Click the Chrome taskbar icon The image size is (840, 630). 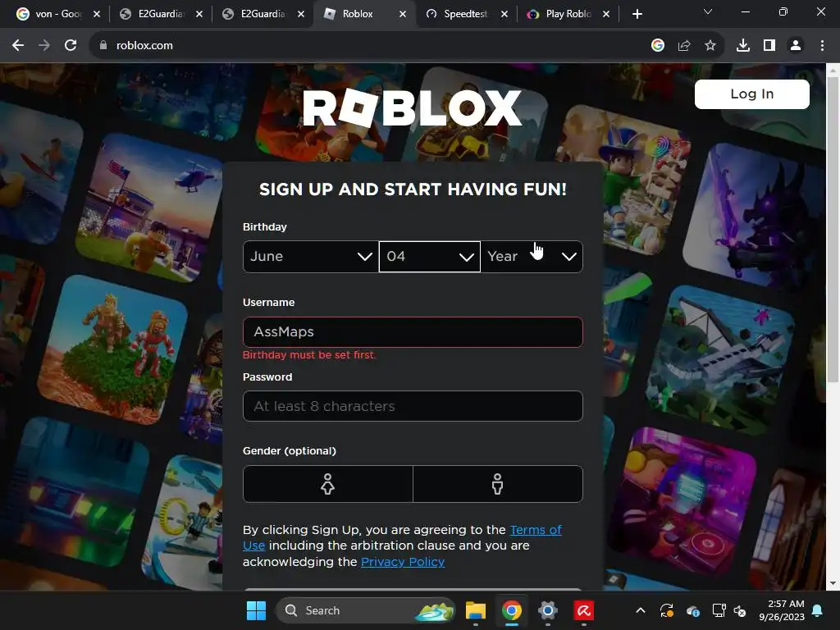pyautogui.click(x=512, y=610)
